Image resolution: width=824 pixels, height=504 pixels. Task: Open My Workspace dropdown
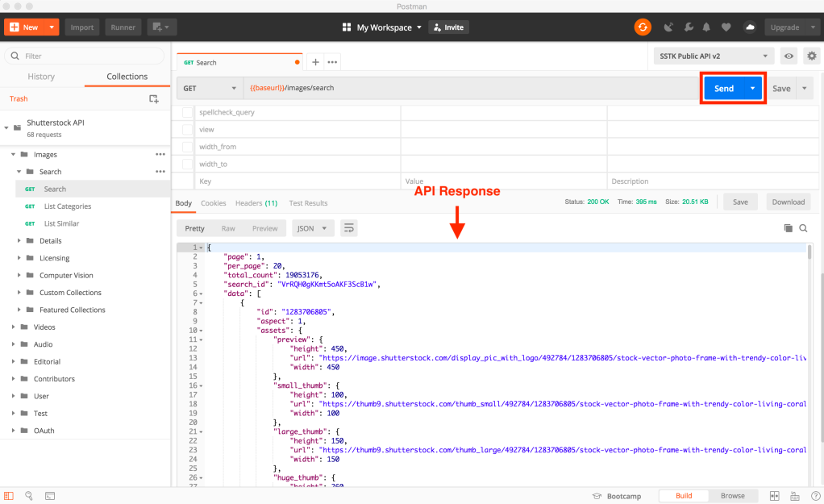coord(389,27)
